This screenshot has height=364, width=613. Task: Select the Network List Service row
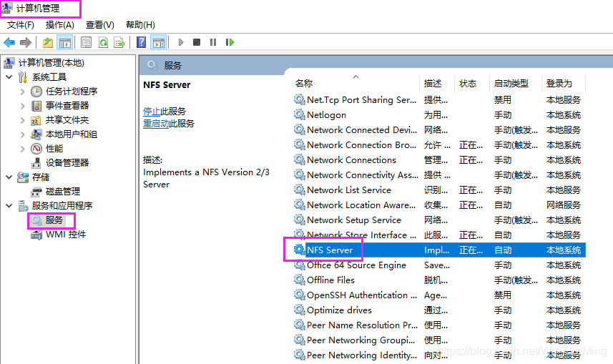click(439, 190)
